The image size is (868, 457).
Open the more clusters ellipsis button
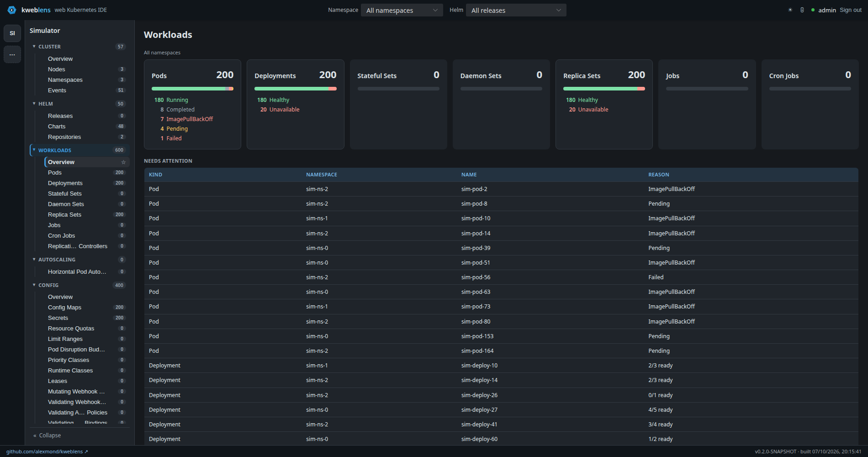click(12, 54)
